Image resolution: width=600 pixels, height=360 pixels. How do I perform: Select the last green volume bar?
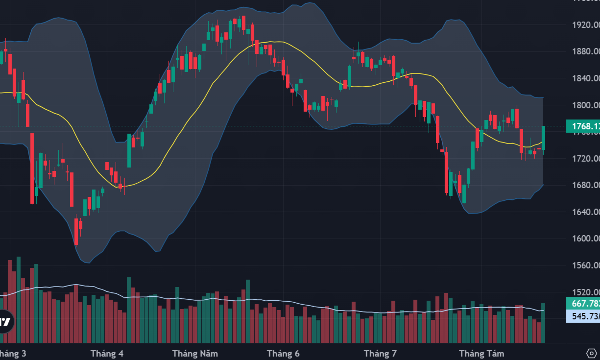click(543, 323)
